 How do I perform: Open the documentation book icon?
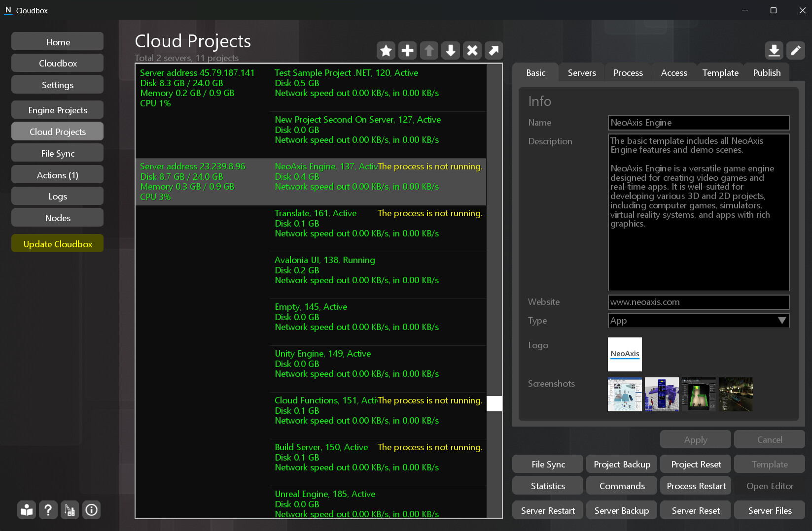pyautogui.click(x=27, y=510)
